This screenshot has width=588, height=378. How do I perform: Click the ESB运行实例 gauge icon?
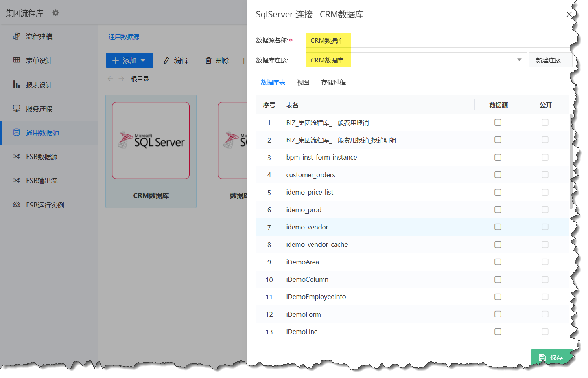[17, 205]
